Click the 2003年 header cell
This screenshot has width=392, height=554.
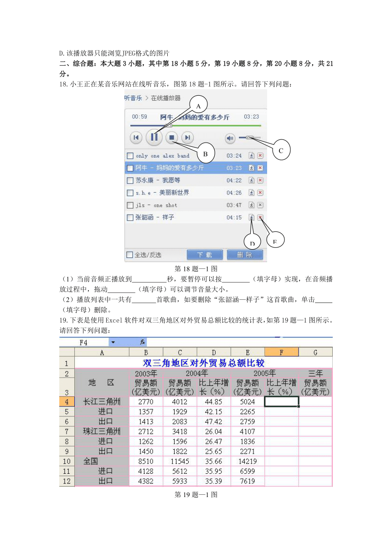point(146,374)
